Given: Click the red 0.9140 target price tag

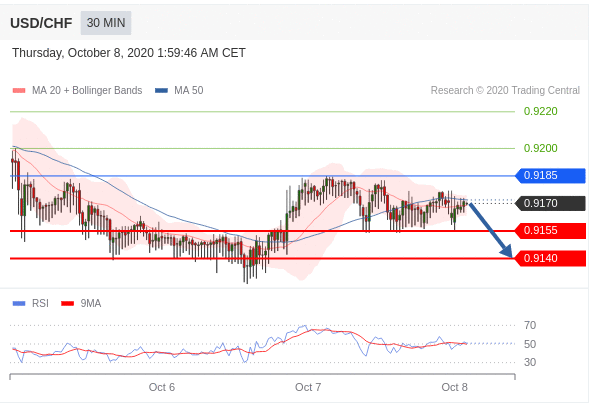Looking at the screenshot, I should tap(550, 259).
